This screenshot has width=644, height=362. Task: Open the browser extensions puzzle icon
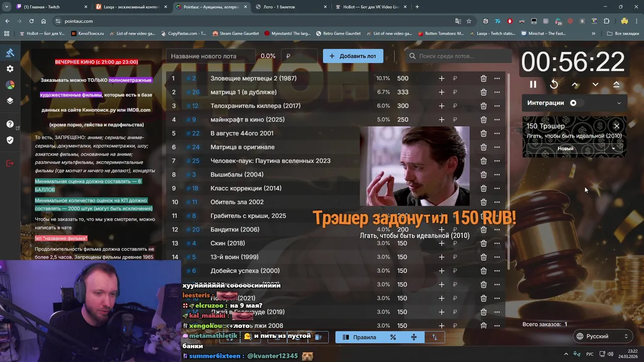click(x=606, y=21)
